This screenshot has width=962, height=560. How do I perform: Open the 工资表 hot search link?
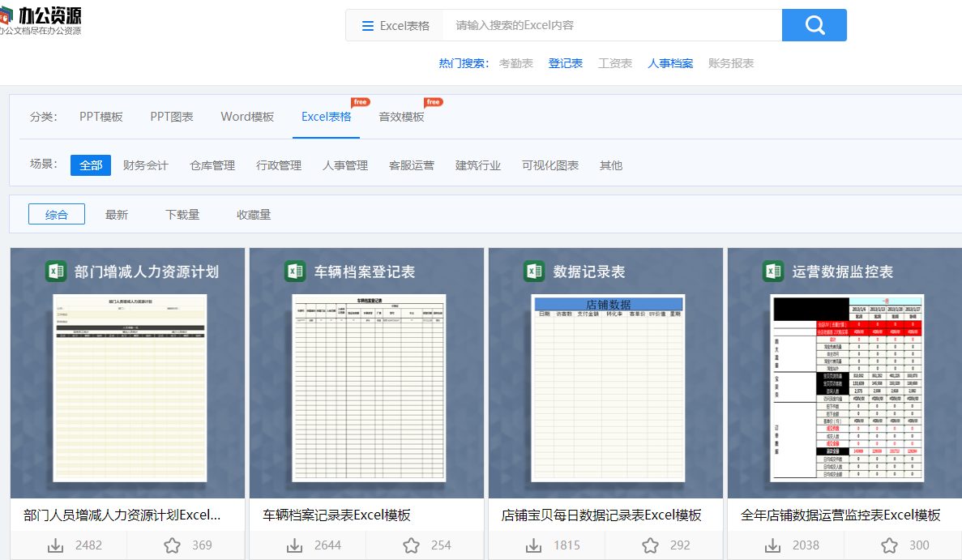tap(614, 62)
